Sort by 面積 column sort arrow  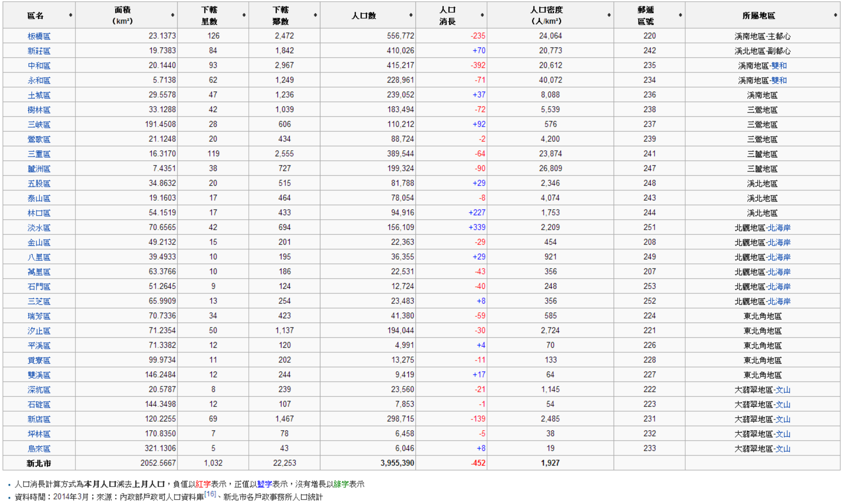[173, 15]
